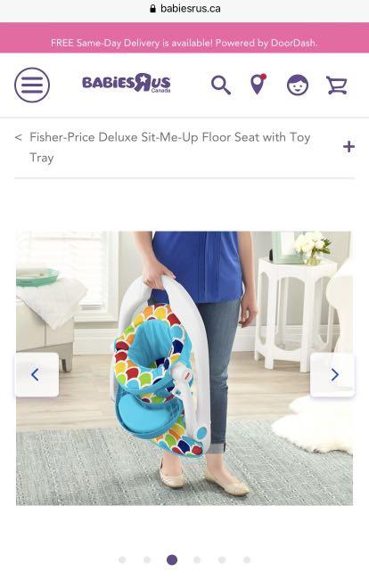The height and width of the screenshot is (588, 369).
Task: Jump to the sixth carousel dot
Action: coord(247,559)
